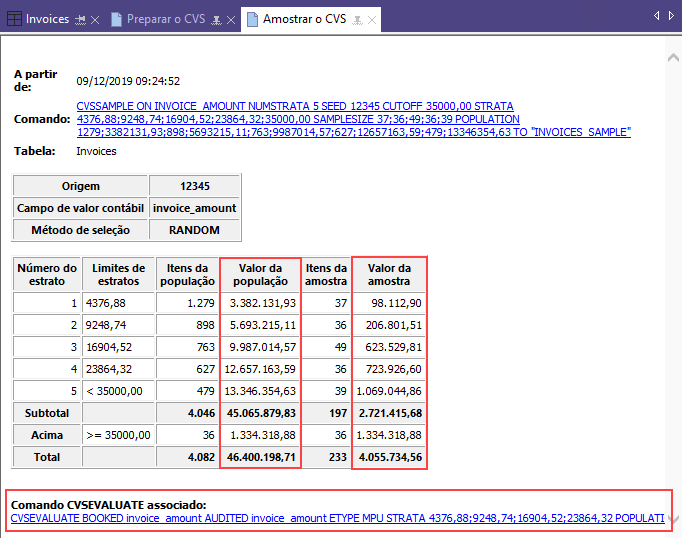Close the Invoices tab
The height and width of the screenshot is (538, 682).
point(95,19)
